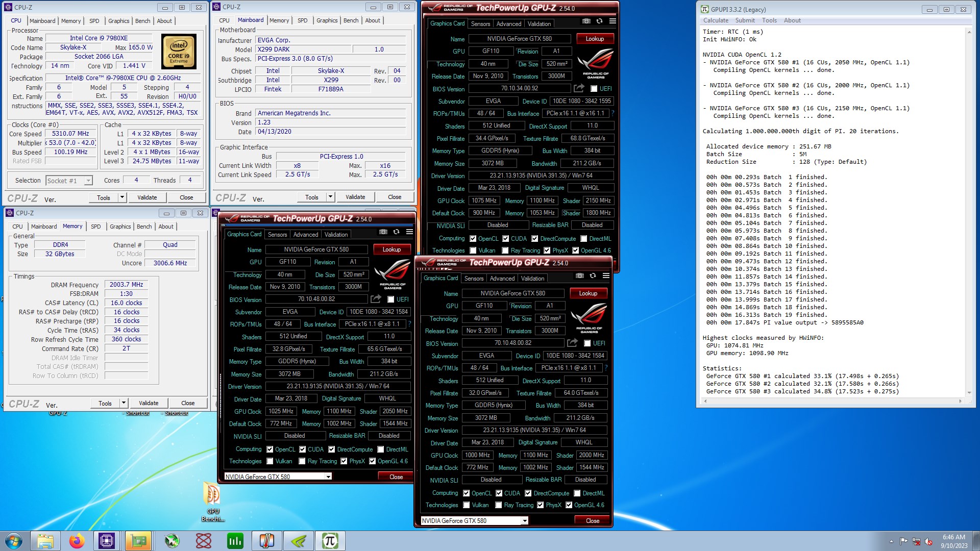This screenshot has height=551, width=980.
Task: Open Advanced tab in GPU-Z 1025 MHz window
Action: (x=306, y=235)
